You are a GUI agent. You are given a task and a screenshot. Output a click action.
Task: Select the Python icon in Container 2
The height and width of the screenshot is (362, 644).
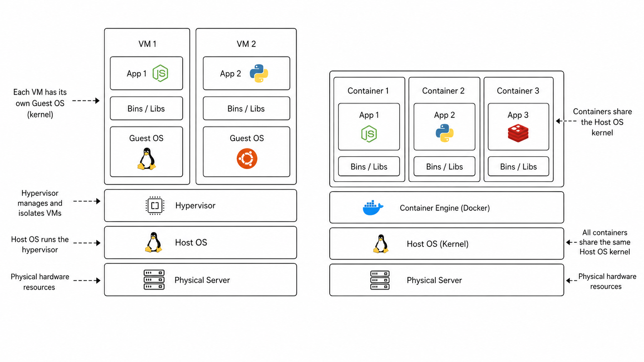(x=444, y=133)
